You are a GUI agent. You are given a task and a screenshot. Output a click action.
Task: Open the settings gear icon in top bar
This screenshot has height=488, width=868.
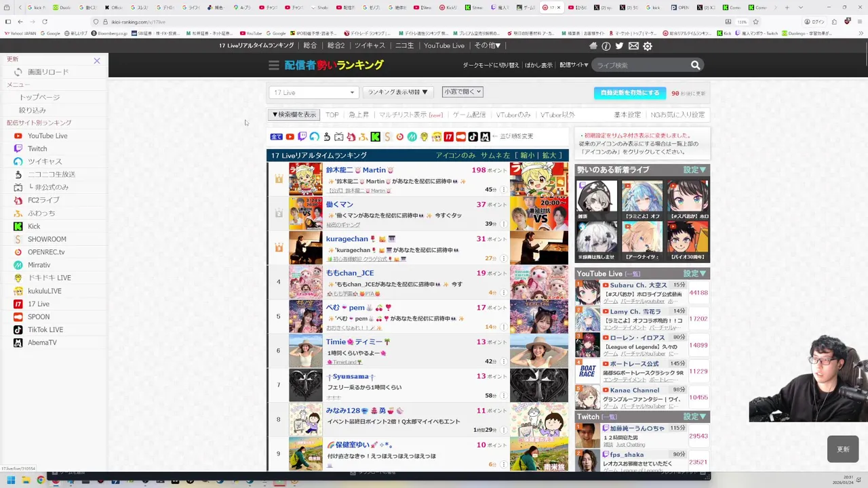point(648,45)
